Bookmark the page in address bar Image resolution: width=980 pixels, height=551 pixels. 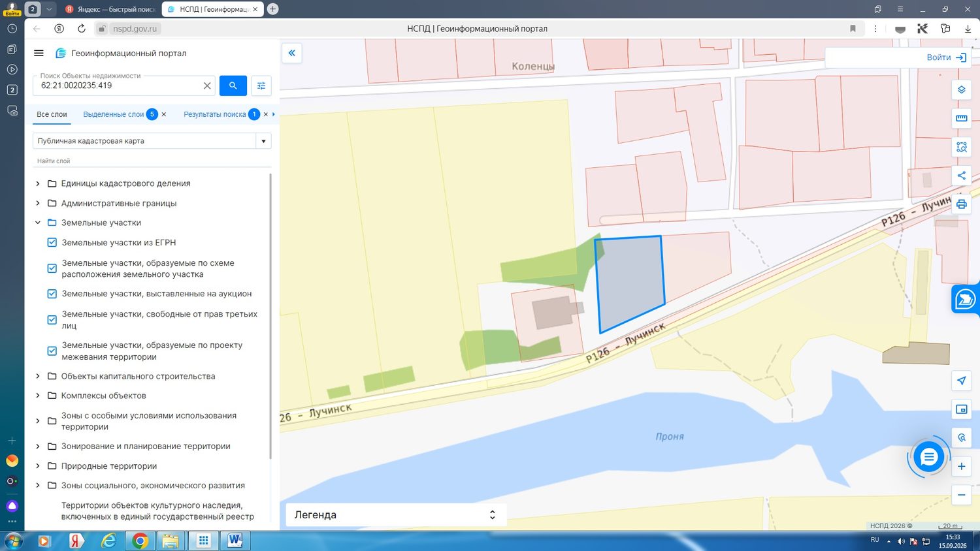click(853, 29)
